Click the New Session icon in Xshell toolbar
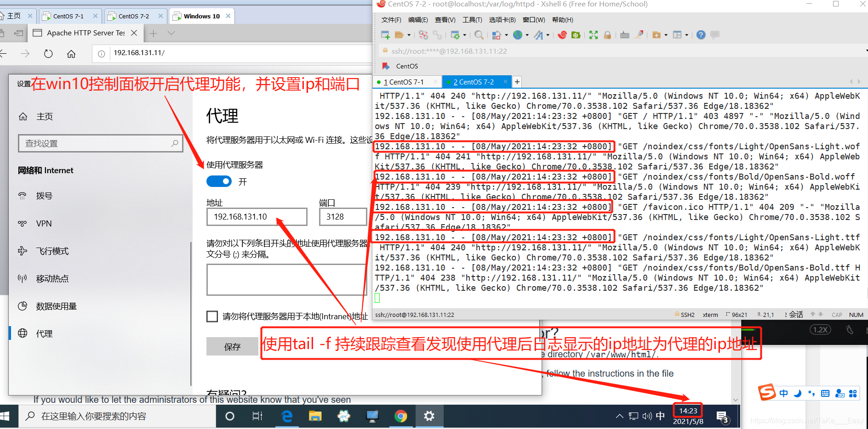Screen dimensions: 868x429 385,35
